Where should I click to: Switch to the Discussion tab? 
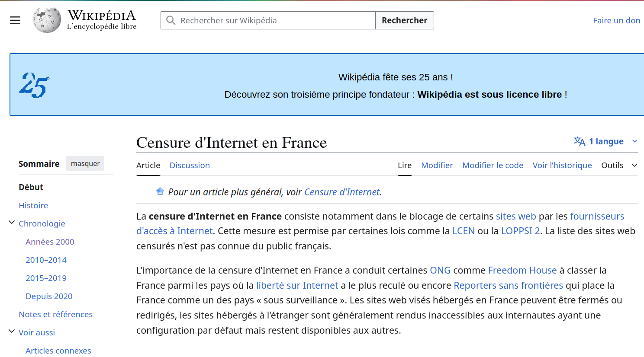(x=190, y=165)
